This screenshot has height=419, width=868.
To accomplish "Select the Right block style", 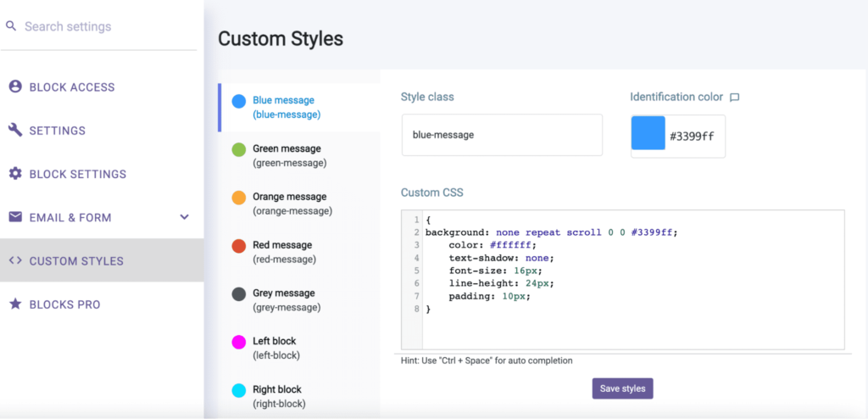I will (x=299, y=396).
